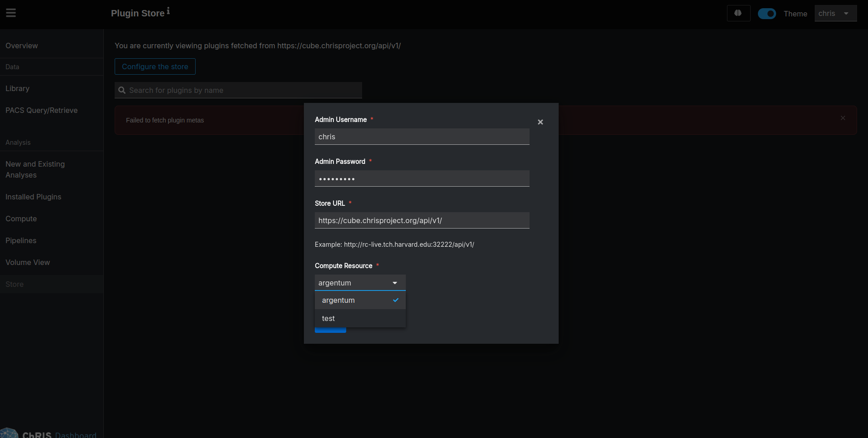This screenshot has height=438, width=868.
Task: Dismiss the Failed to fetch alert
Action: coord(843,118)
